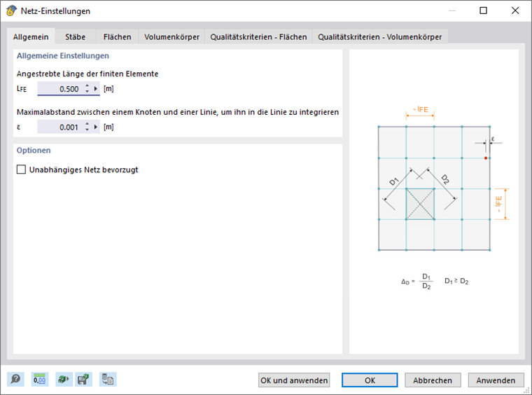This screenshot has width=532, height=395.
Task: Confirm with the OK button
Action: 370,380
